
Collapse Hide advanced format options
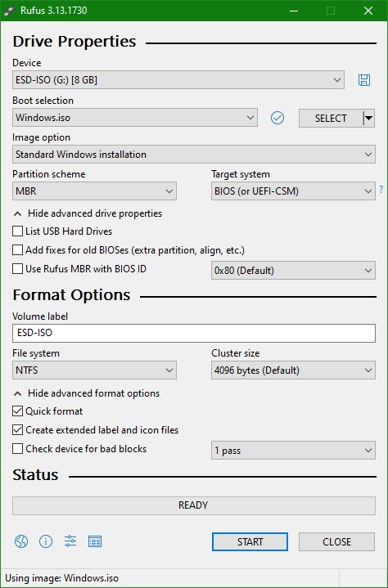point(87,393)
